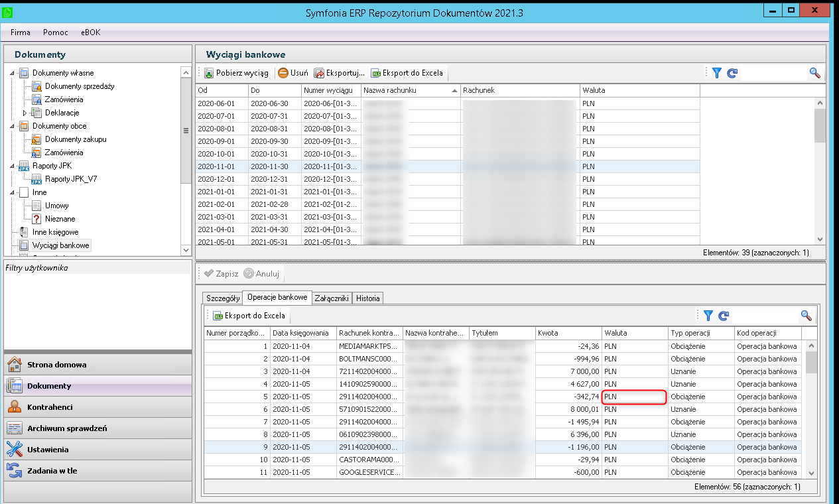
Task: Click the filter funnel icon above statements list
Action: coord(717,73)
